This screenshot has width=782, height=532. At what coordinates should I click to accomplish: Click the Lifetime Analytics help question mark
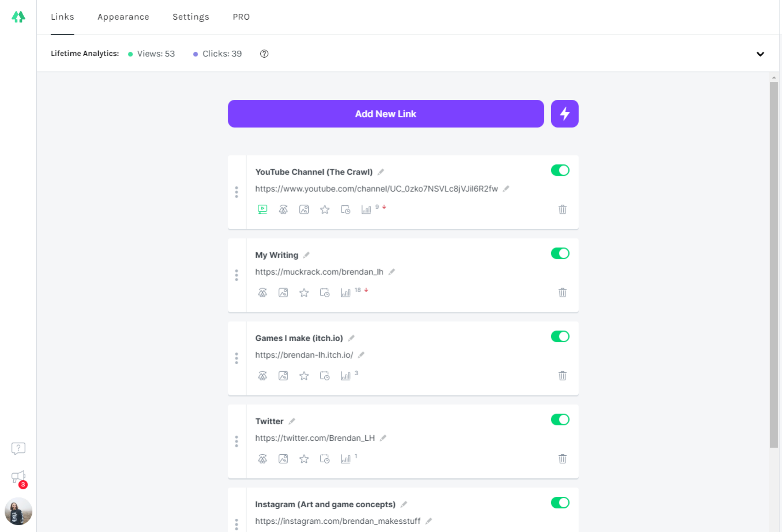[264, 54]
